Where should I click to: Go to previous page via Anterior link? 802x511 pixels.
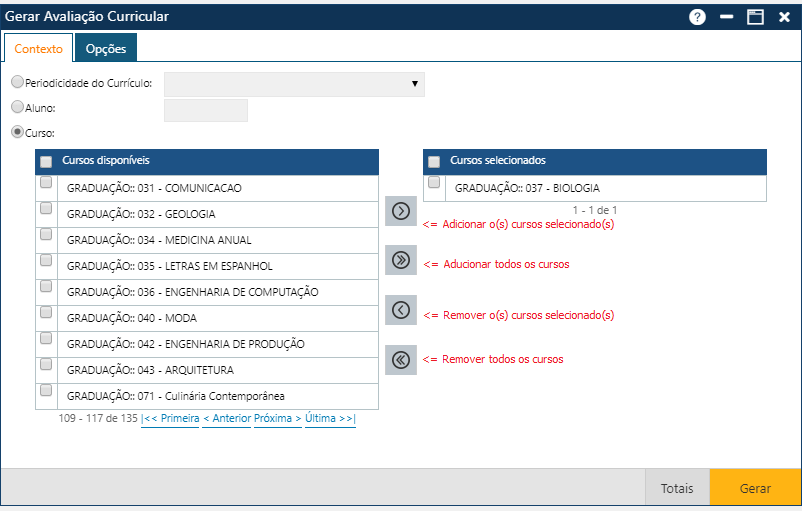tap(227, 418)
